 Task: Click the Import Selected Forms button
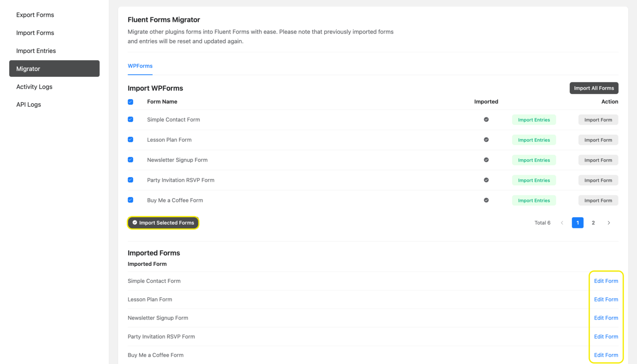point(163,223)
